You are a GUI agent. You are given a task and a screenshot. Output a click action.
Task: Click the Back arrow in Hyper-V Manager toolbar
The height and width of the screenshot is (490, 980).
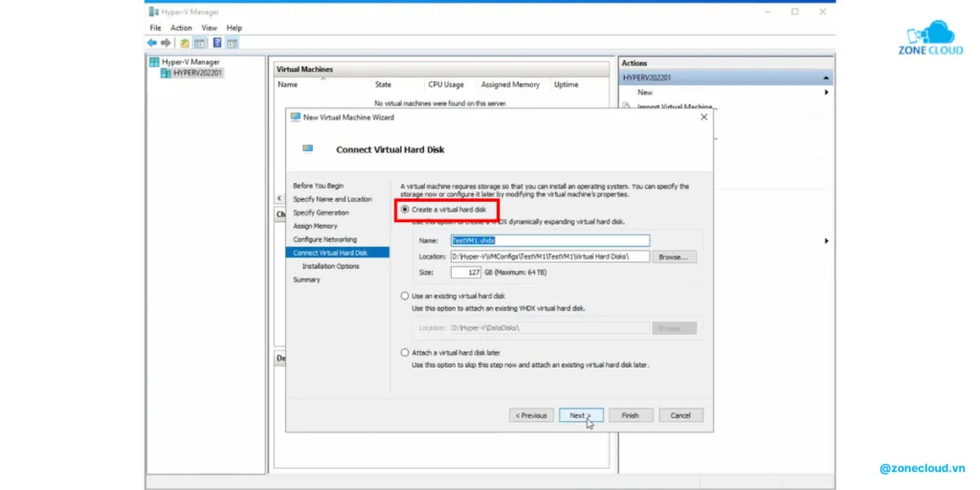[x=152, y=43]
